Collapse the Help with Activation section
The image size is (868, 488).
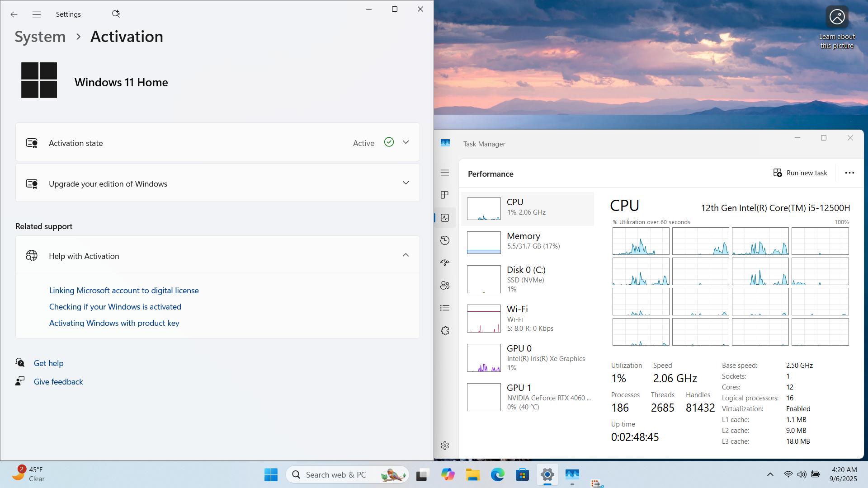217,255
